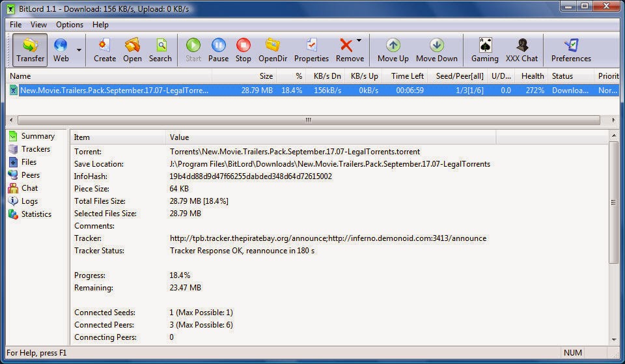Show the Peers panel
Viewport: 625px width, 364px height.
coord(24,175)
